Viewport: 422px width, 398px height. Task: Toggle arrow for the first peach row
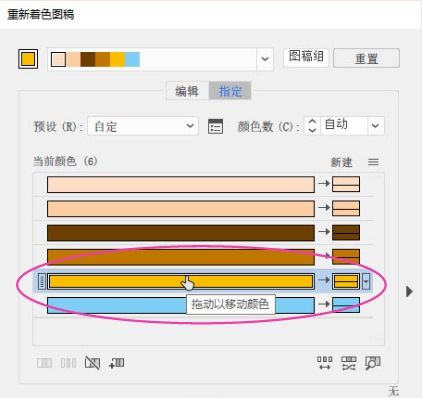point(324,183)
